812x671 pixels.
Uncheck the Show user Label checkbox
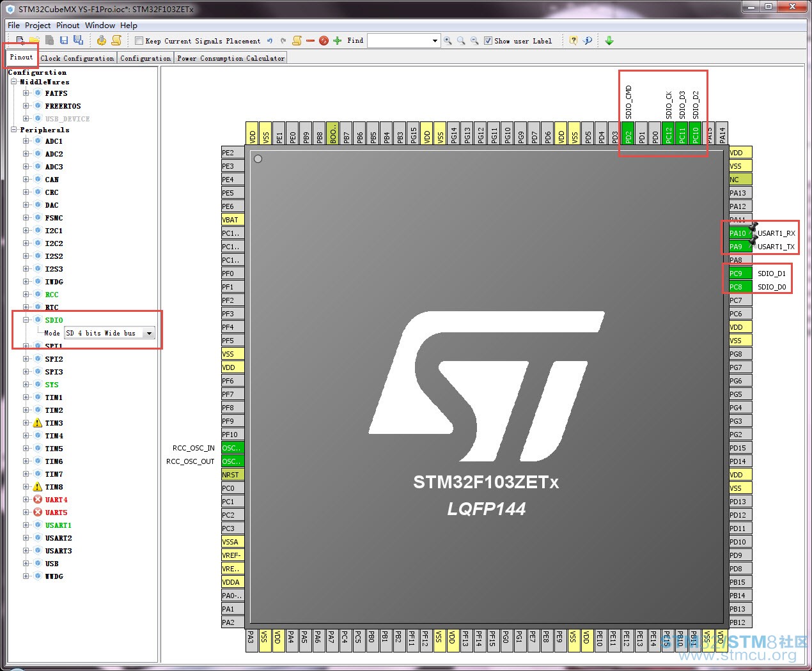[488, 40]
